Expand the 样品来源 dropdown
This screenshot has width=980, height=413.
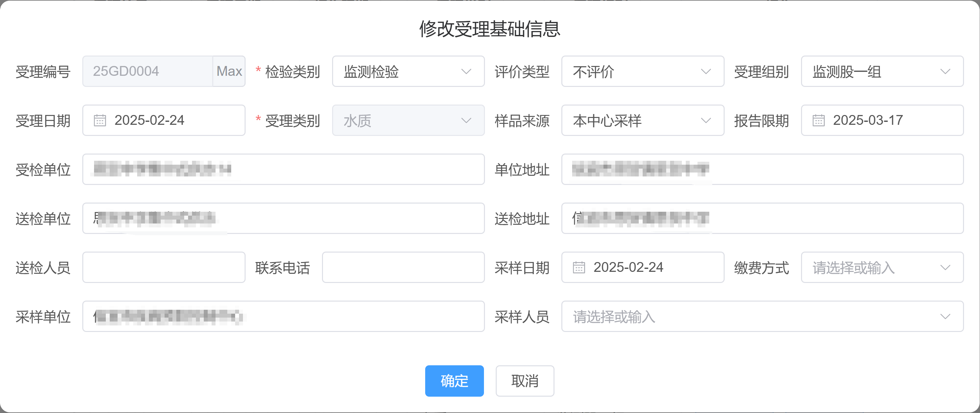[x=642, y=120]
